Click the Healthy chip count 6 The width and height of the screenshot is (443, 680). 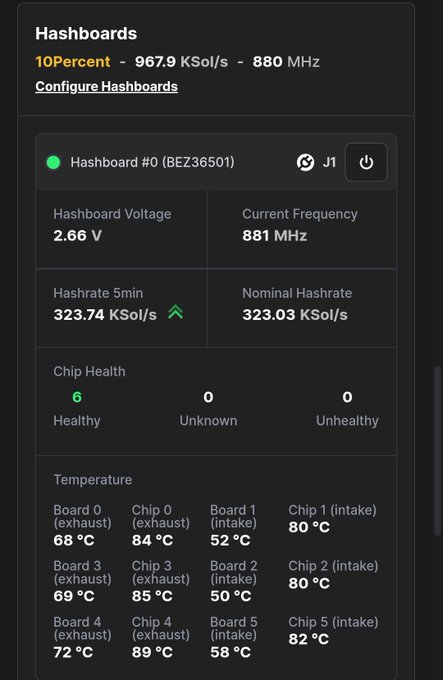(77, 397)
